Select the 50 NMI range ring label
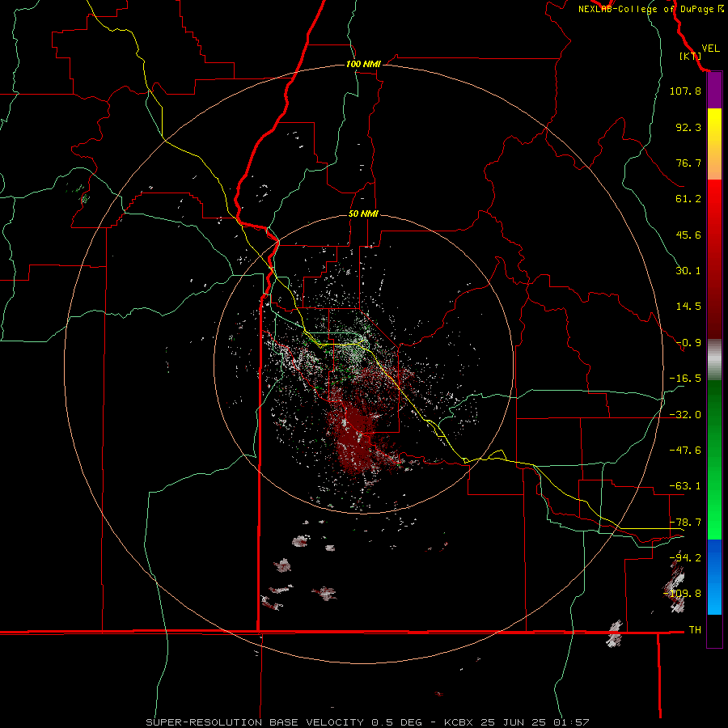The image size is (728, 728). coord(363,214)
